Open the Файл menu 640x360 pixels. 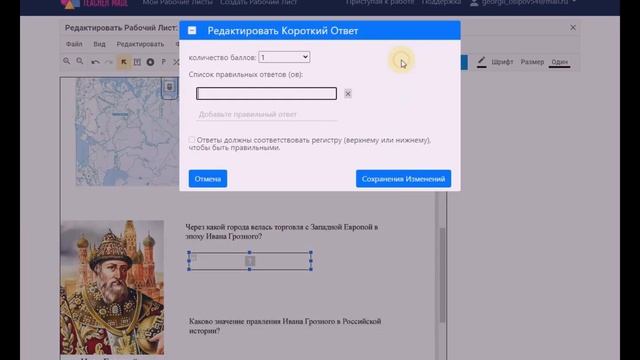[74, 44]
